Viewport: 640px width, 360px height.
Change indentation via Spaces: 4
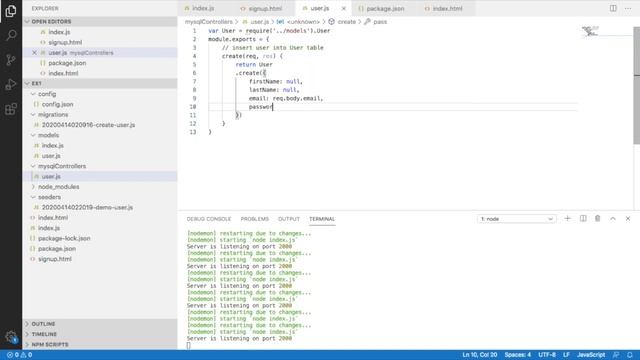[518, 355]
